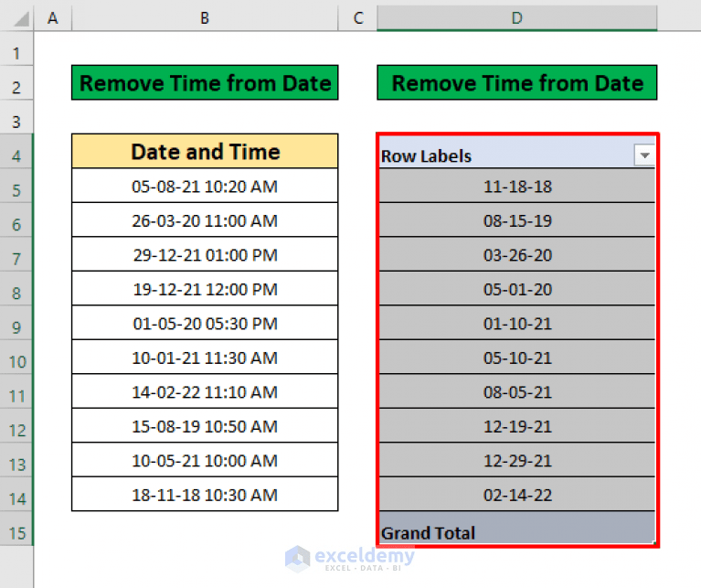Select row 12 header

16,426
